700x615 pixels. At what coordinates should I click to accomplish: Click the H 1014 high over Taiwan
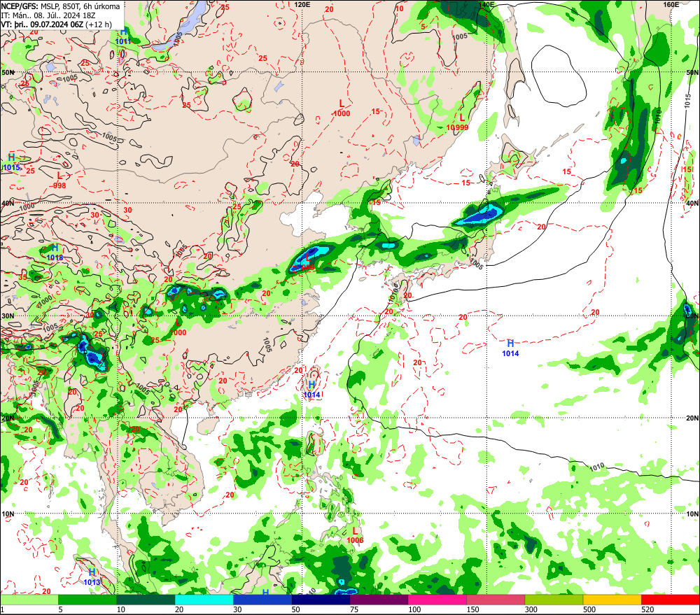(x=311, y=390)
